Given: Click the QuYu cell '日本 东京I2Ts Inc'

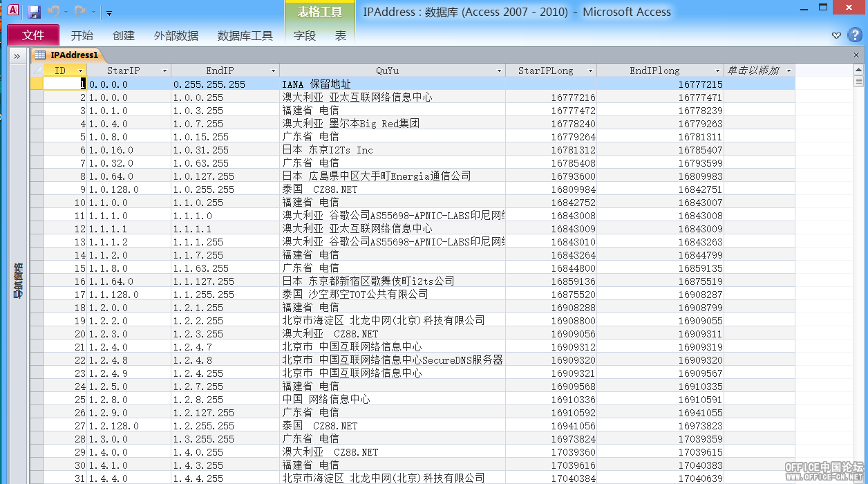Looking at the screenshot, I should pyautogui.click(x=393, y=149).
